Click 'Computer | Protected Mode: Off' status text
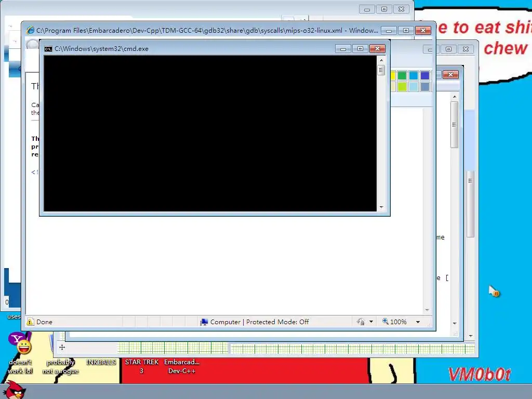 pyautogui.click(x=260, y=322)
